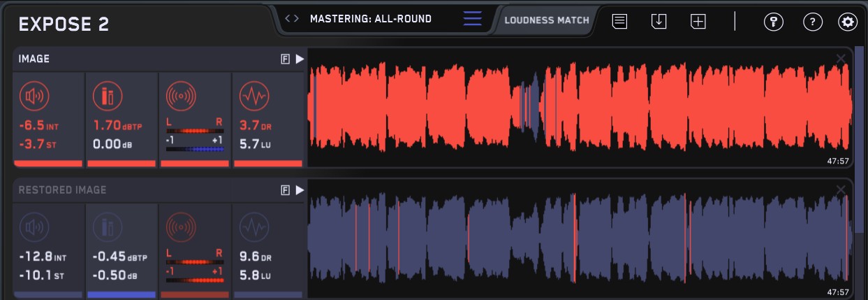
Task: Click the preset previous/next arrows
Action: tap(293, 19)
